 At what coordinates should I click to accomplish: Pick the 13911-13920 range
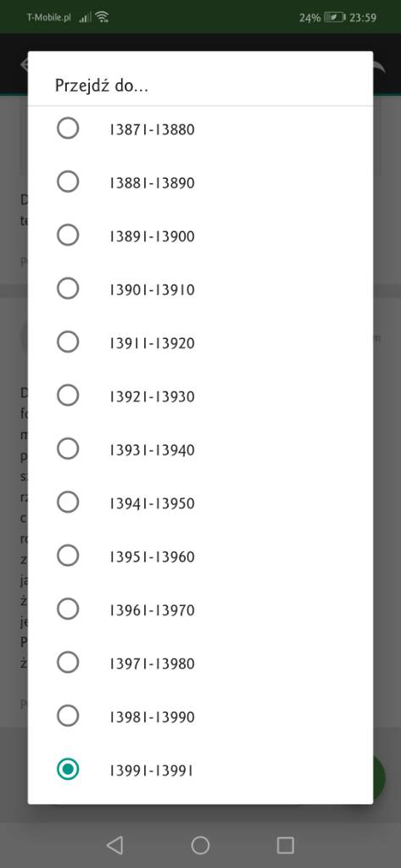200,342
